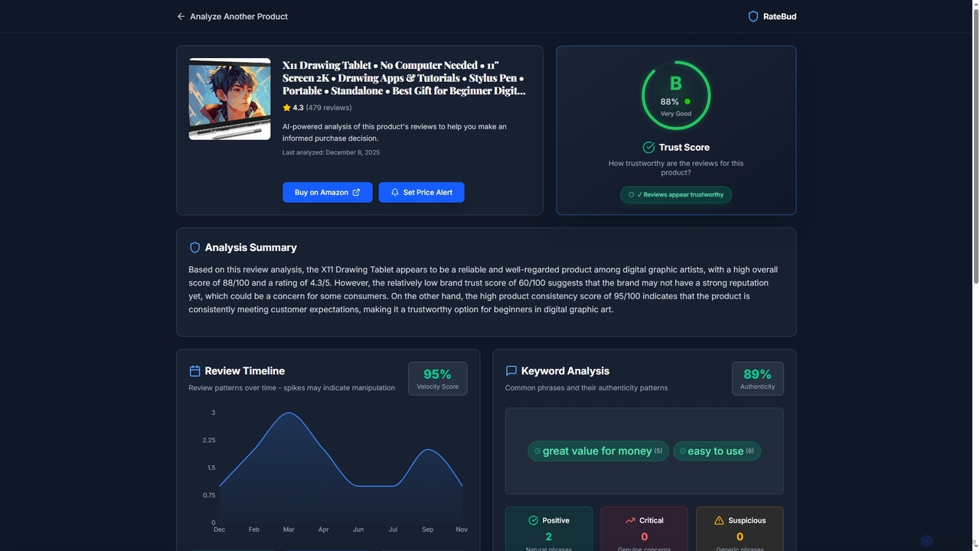
Task: Click the Very Good rating label
Action: point(676,113)
